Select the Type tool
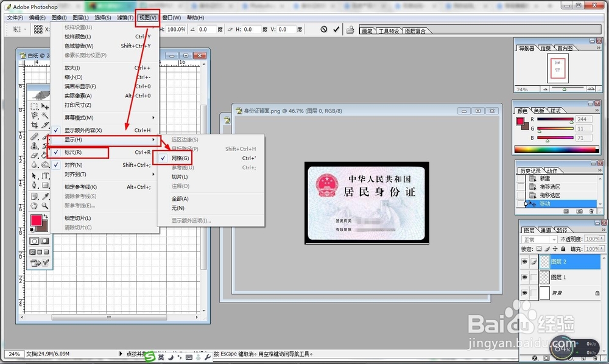609x364 pixels. pyautogui.click(x=45, y=176)
